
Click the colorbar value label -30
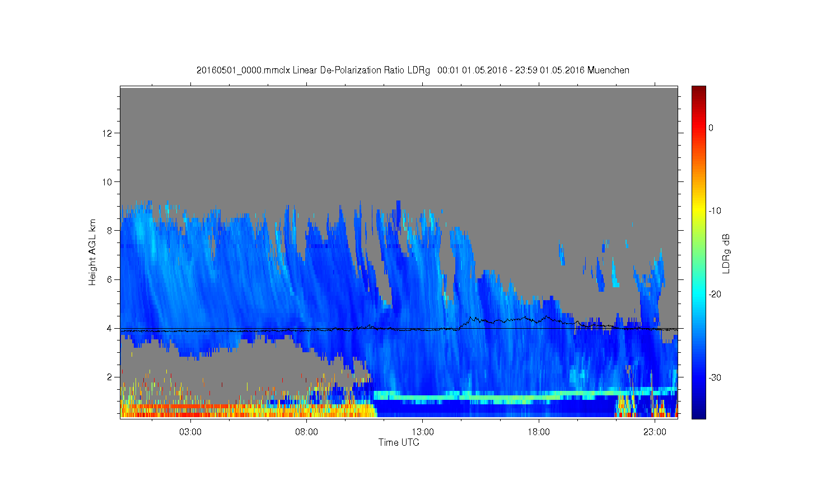[x=715, y=378]
